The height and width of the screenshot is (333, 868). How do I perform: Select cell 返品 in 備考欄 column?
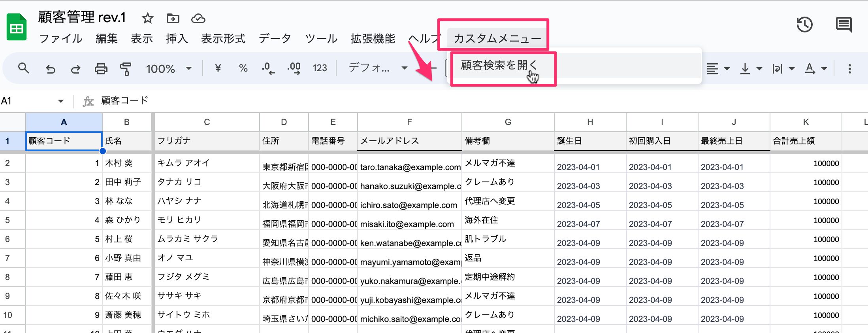coord(508,258)
